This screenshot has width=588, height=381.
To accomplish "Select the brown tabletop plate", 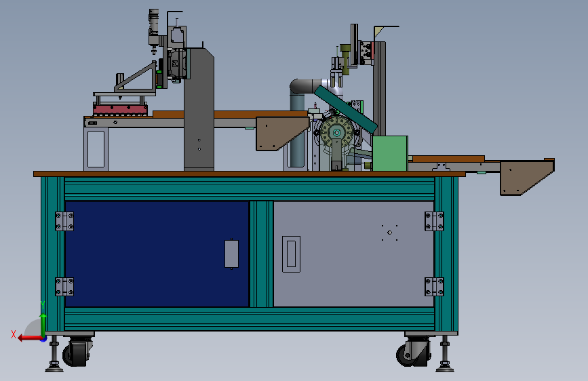I will 250,174.
